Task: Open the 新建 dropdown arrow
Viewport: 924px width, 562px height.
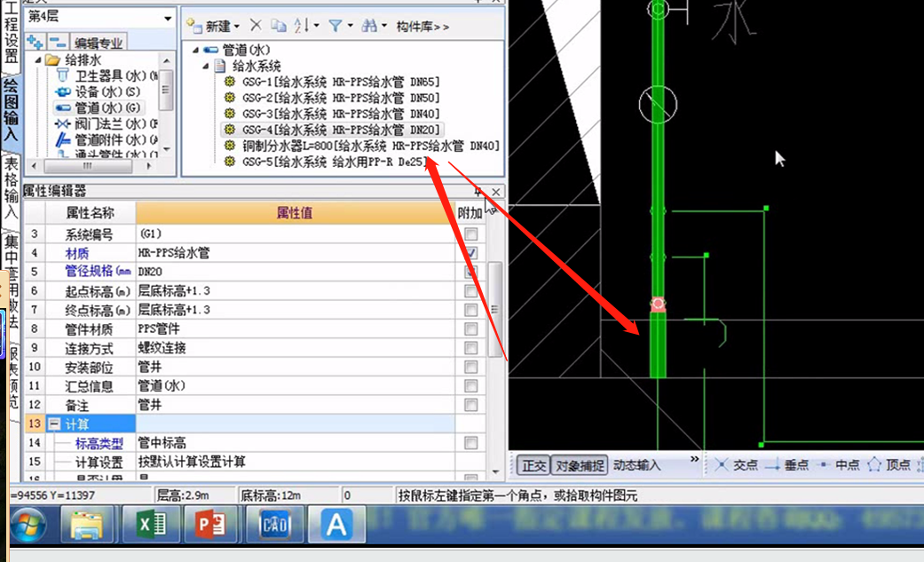Action: tap(237, 26)
